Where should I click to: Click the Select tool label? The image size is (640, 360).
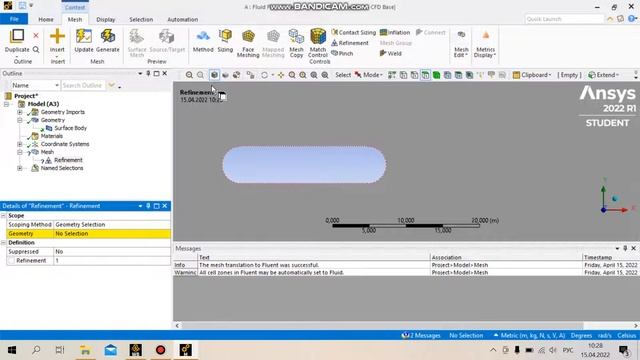click(343, 75)
